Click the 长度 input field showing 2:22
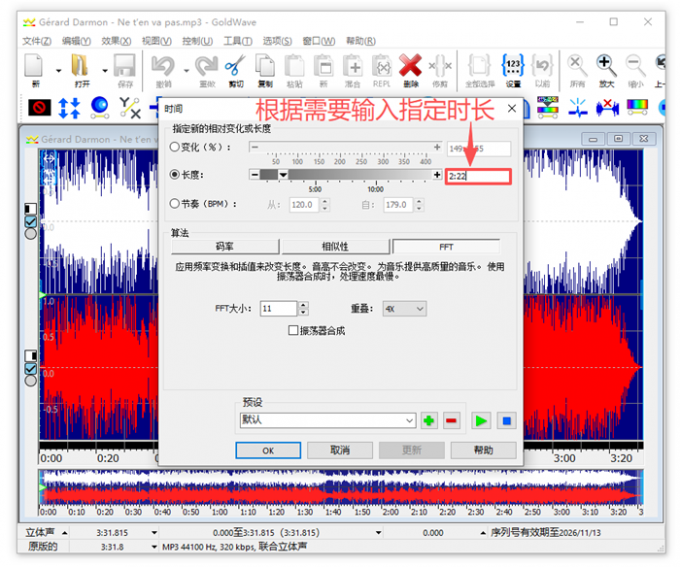The image size is (680, 567). pyautogui.click(x=478, y=176)
